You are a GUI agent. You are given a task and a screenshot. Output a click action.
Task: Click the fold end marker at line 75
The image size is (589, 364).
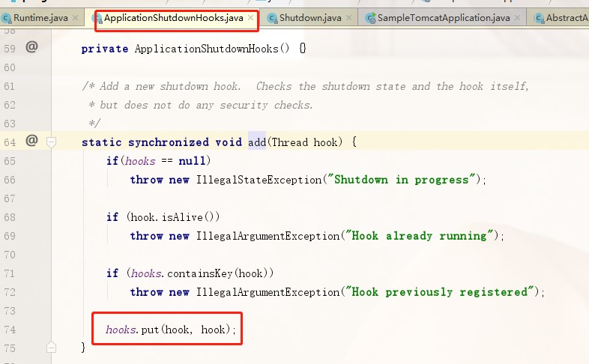[51, 348]
